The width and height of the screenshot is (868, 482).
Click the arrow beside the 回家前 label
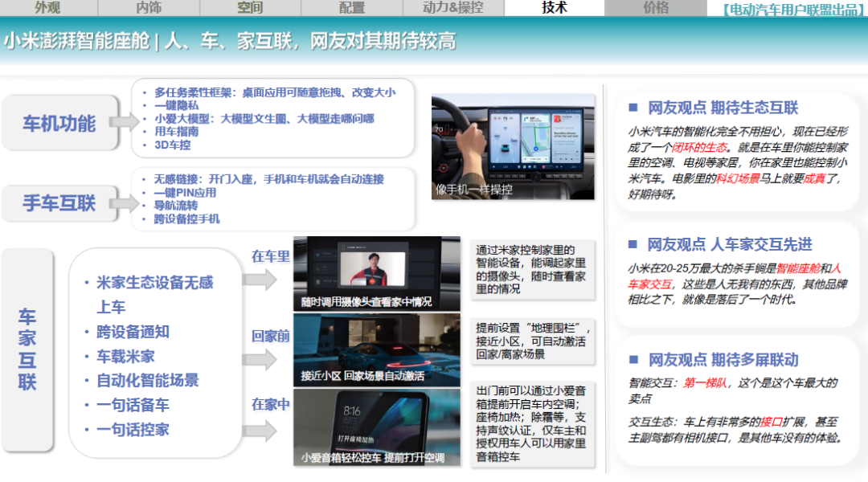click(x=260, y=360)
